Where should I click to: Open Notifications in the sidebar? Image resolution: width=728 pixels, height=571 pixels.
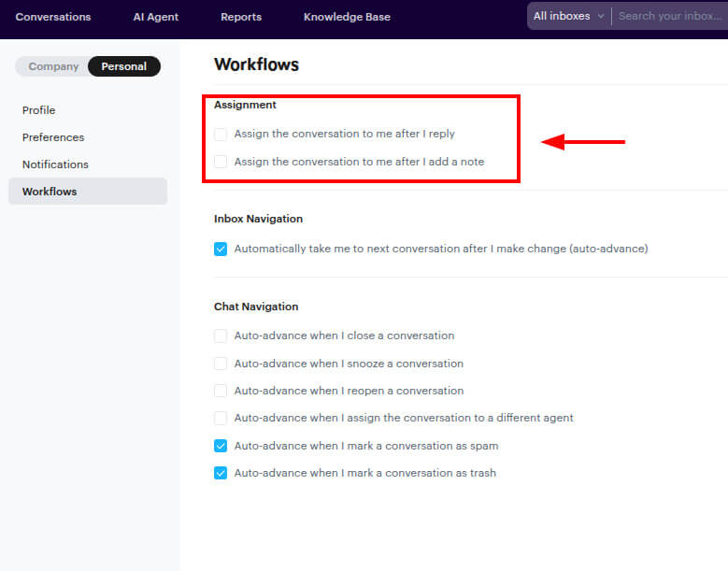click(x=55, y=164)
